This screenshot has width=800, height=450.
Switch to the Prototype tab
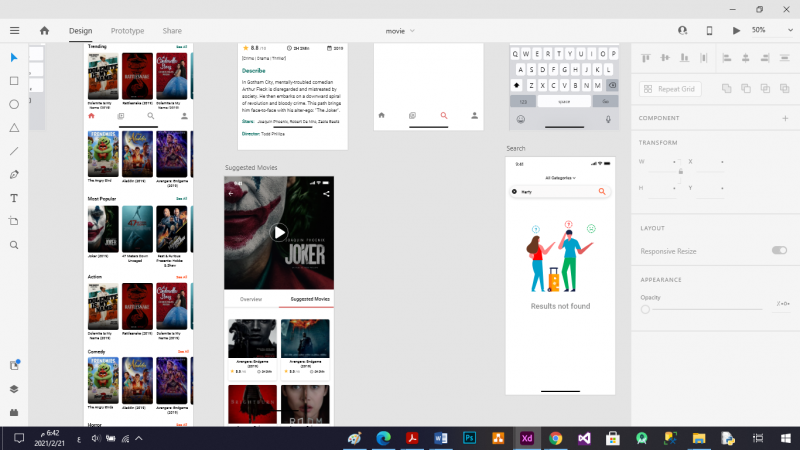click(128, 31)
